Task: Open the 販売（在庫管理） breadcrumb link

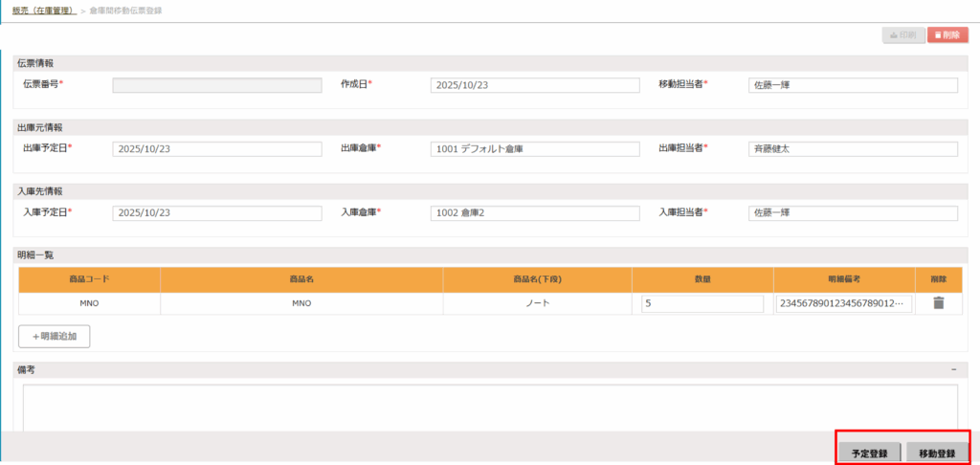Action: (x=44, y=10)
